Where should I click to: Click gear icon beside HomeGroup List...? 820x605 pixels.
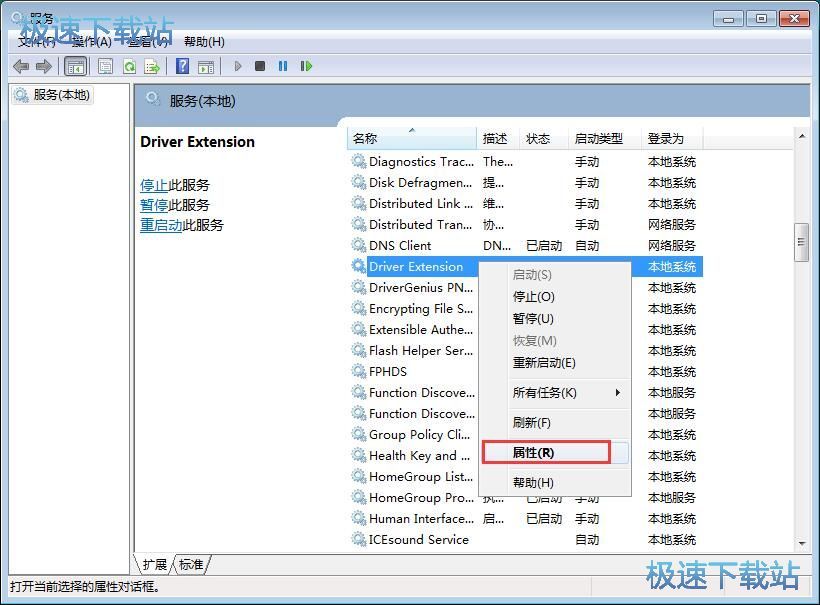tap(358, 476)
